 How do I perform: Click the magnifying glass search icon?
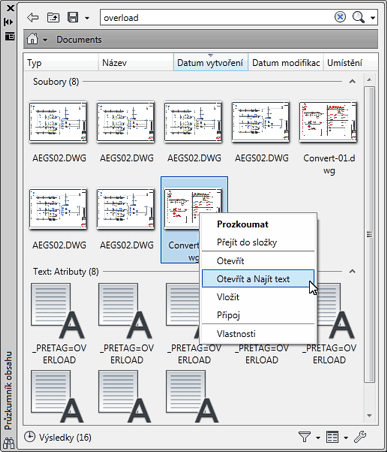point(358,17)
